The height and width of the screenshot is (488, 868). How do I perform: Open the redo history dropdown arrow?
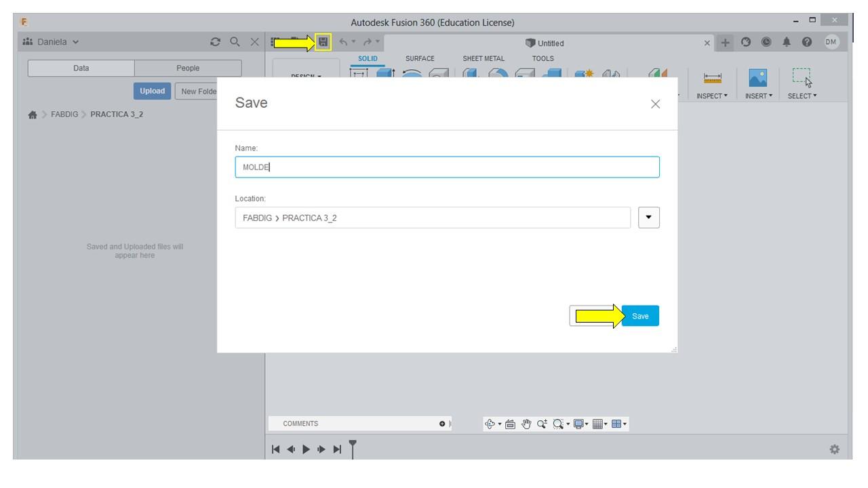pos(378,43)
